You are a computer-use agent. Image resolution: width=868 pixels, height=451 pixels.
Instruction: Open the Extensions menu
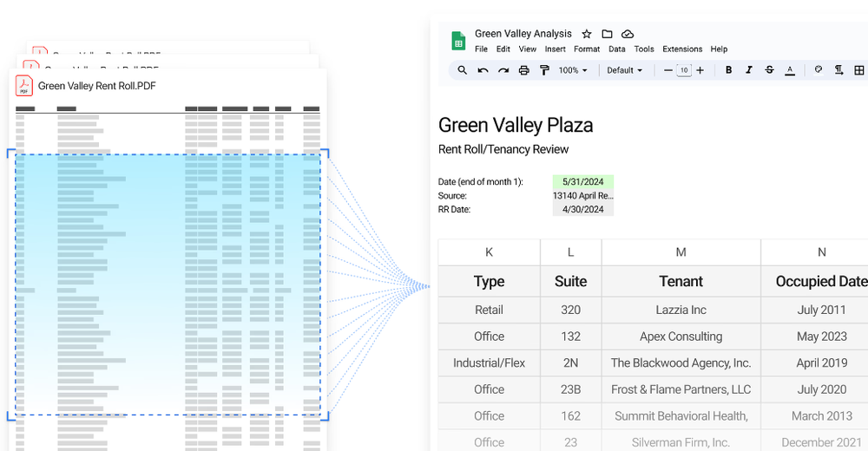pyautogui.click(x=682, y=49)
